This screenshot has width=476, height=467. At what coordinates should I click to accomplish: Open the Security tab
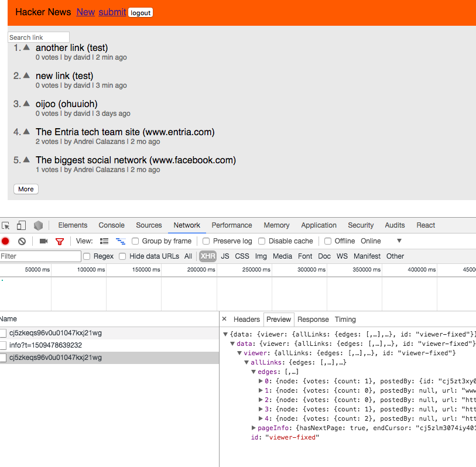(361, 225)
